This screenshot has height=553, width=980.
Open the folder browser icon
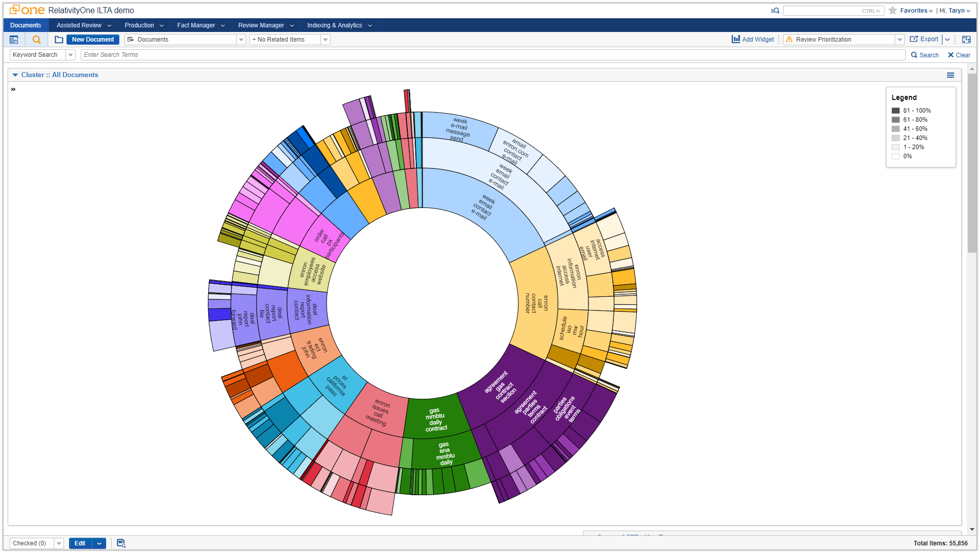tap(58, 39)
